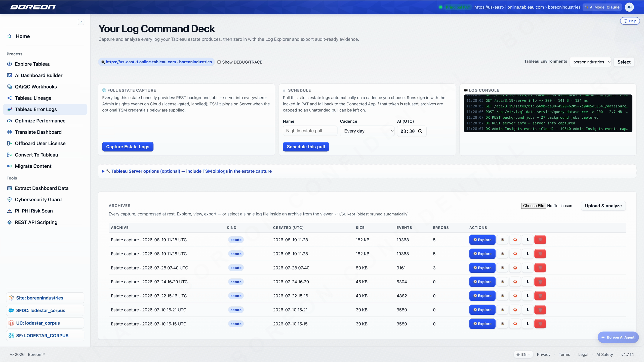The image size is (644, 362).
Task: Open the UC: lodestar_corpus Databricks connection
Action: (x=45, y=323)
